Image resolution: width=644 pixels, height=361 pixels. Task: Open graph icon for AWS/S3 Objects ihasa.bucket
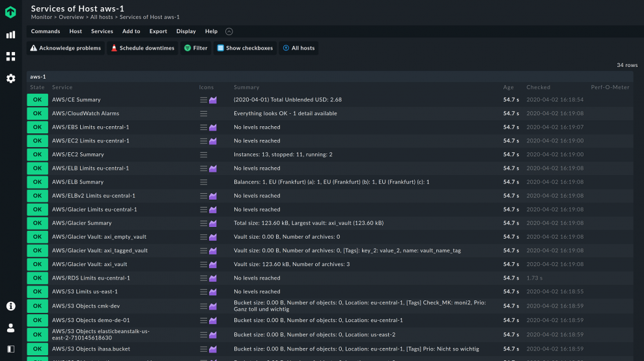pos(213,349)
